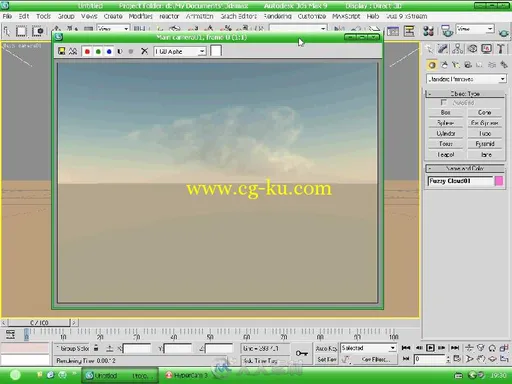
Task: Toggle monochrome display in the frame window
Action: [131, 52]
